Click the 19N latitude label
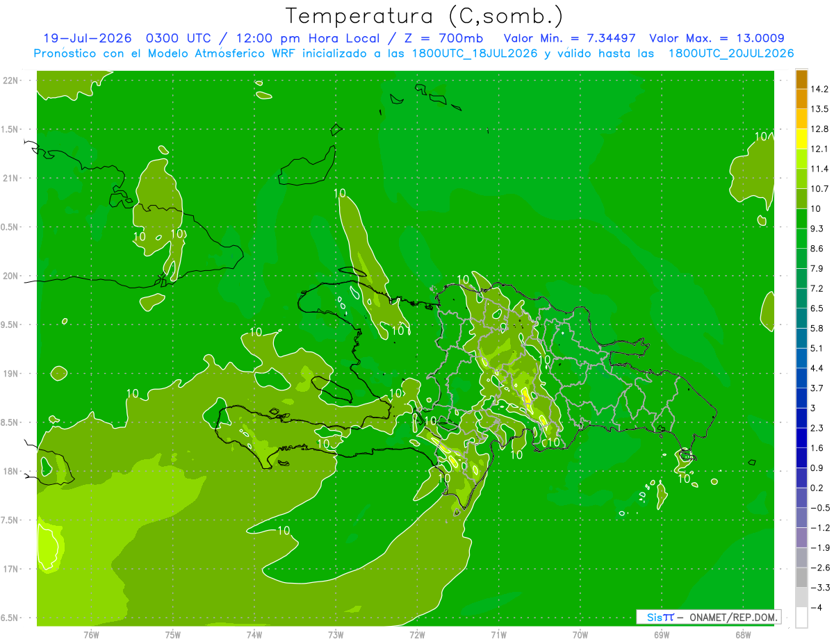 pyautogui.click(x=10, y=374)
